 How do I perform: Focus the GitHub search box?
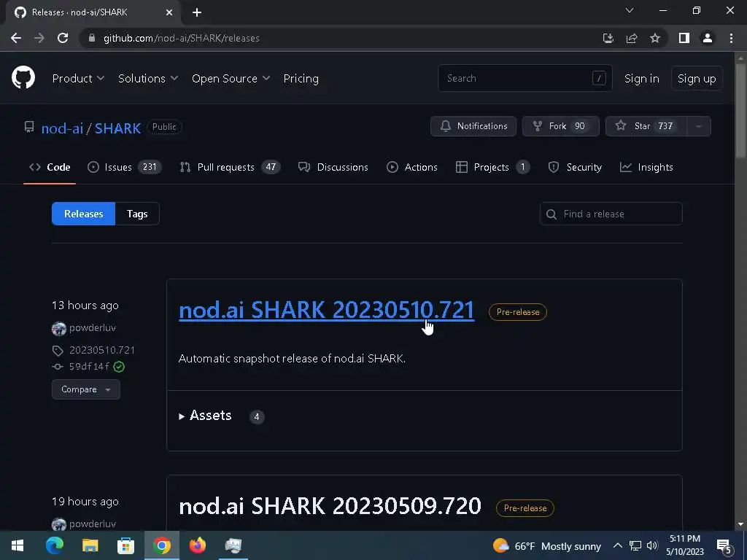tap(525, 78)
